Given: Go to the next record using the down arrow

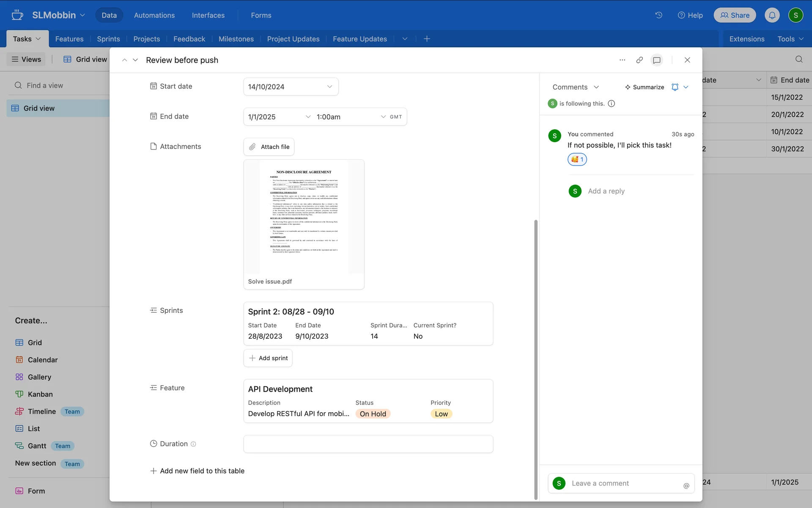Looking at the screenshot, I should pos(135,60).
